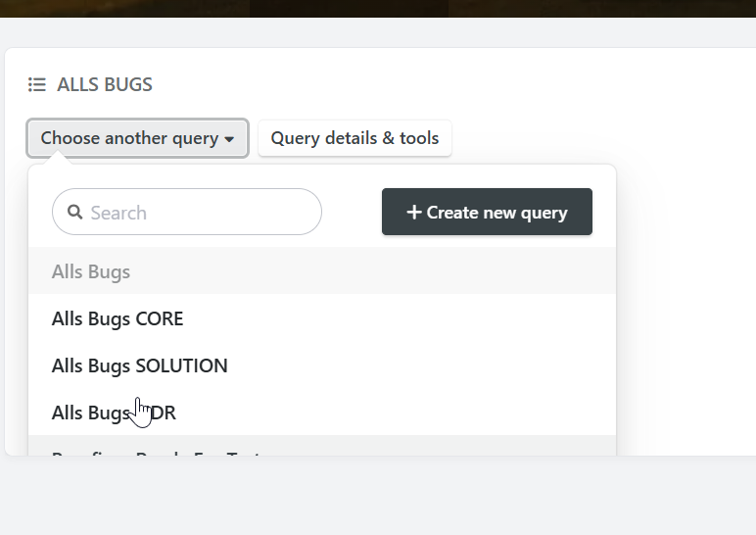Select the Alls Bugs SOLUTION query
This screenshot has height=535, width=756.
tap(322, 365)
